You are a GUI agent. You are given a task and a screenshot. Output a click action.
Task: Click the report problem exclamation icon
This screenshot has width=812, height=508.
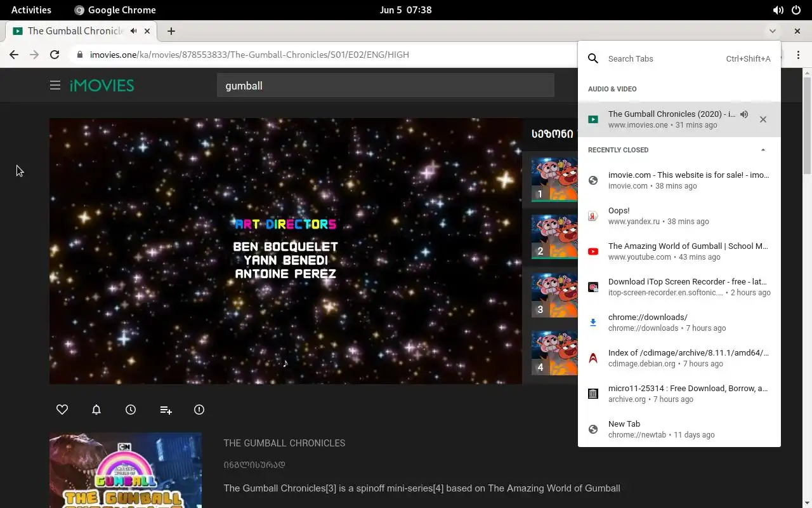click(x=199, y=410)
